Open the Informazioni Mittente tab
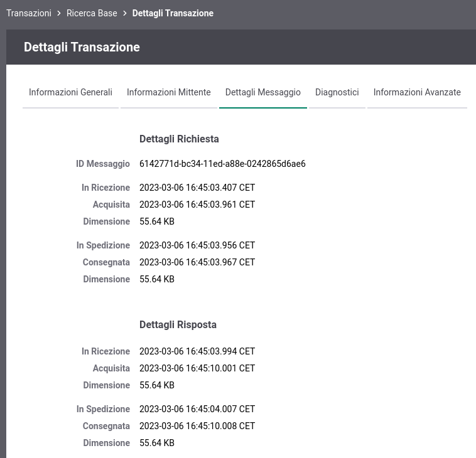Image resolution: width=476 pixels, height=458 pixels. (169, 92)
